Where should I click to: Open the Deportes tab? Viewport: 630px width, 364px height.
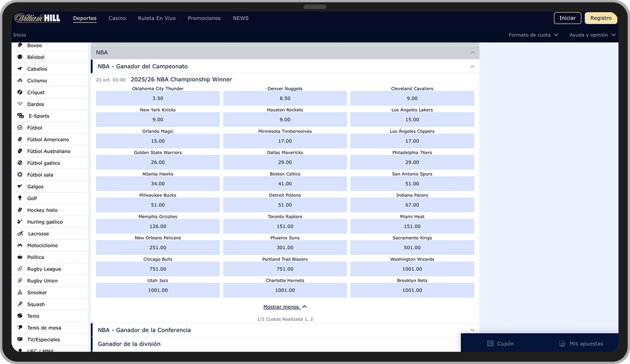click(85, 18)
